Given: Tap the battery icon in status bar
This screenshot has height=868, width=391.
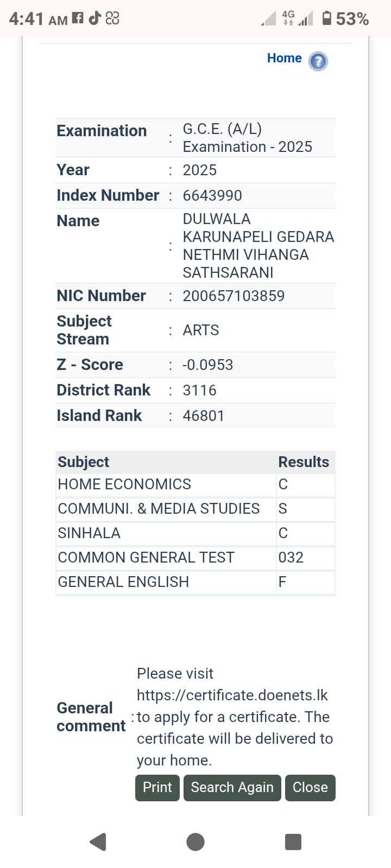Looking at the screenshot, I should (x=327, y=18).
